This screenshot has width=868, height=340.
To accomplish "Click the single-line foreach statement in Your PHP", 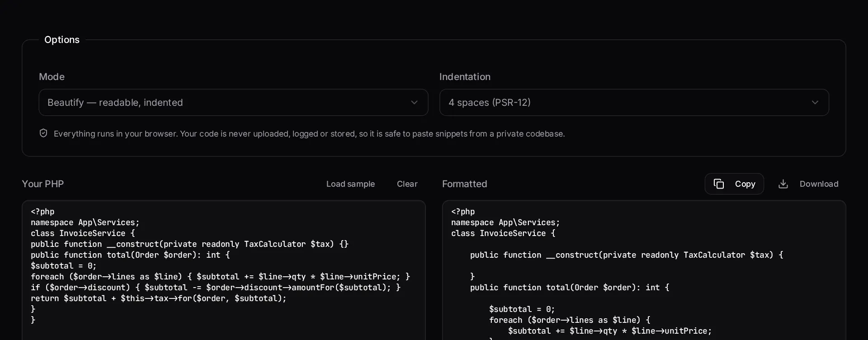I will (x=220, y=277).
